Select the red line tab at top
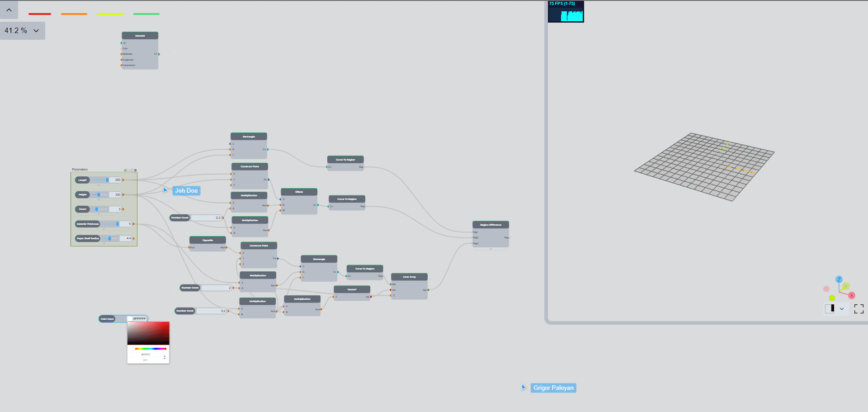 (40, 14)
